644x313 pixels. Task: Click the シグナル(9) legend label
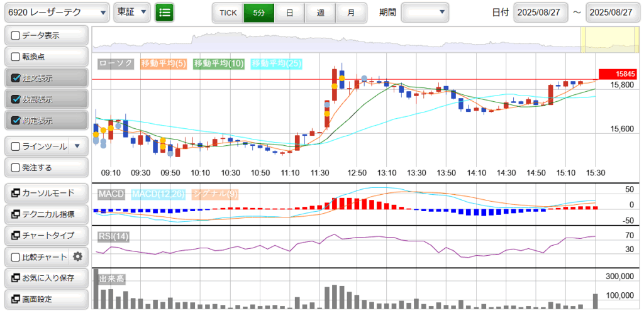coord(215,194)
